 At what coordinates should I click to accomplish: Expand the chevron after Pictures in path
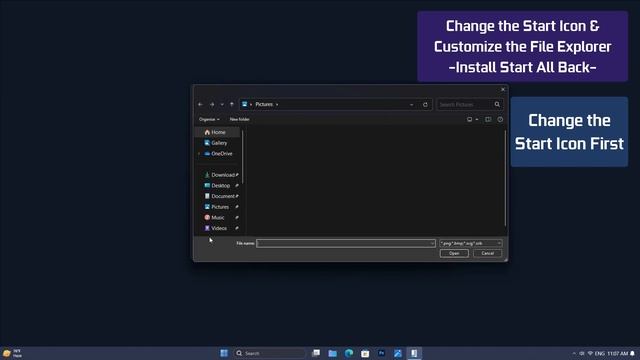[x=277, y=104]
